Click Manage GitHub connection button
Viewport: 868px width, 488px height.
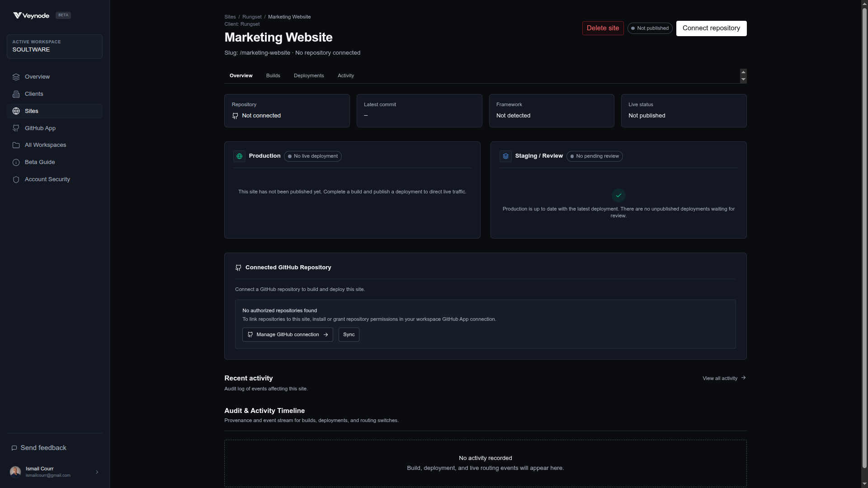(x=288, y=334)
